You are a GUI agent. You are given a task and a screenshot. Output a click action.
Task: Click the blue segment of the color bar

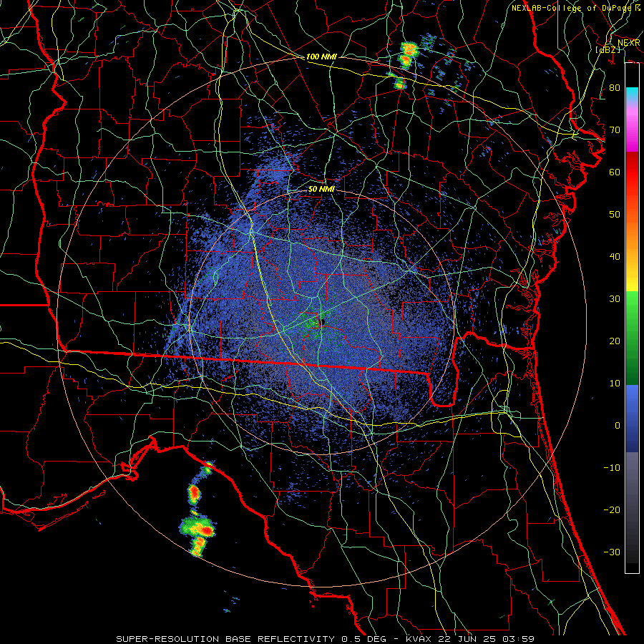coord(632,418)
